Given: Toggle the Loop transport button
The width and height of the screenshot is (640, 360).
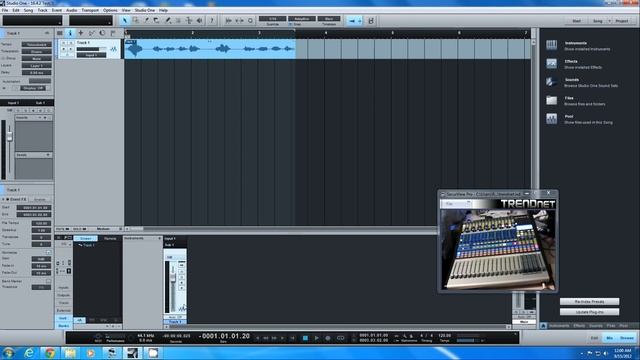Looking at the screenshot, I should click(340, 338).
